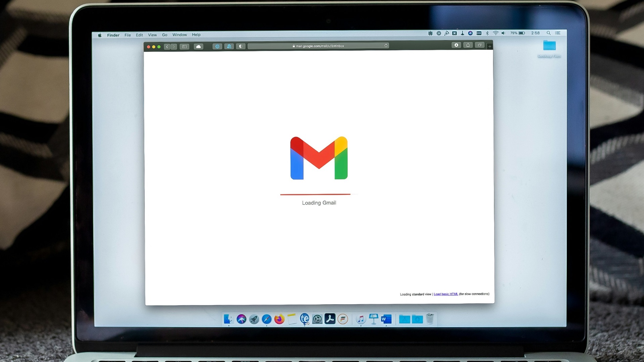
Task: Open Spotlight search magnifier
Action: click(549, 33)
